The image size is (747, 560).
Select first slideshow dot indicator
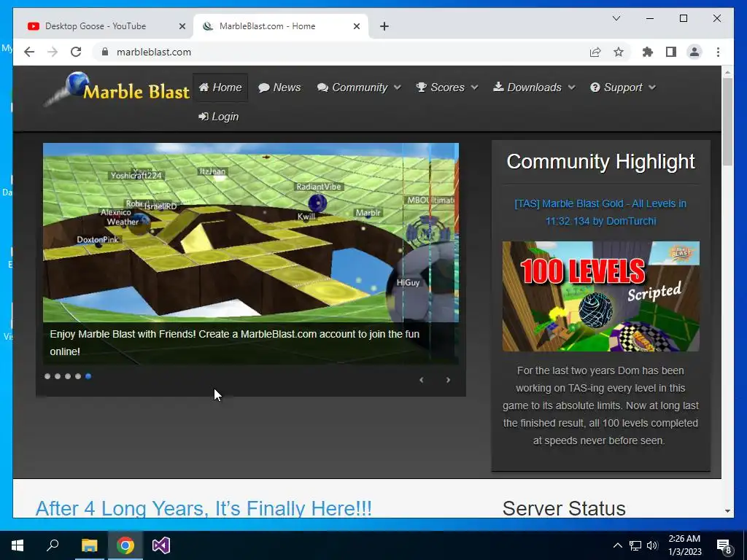tap(47, 376)
